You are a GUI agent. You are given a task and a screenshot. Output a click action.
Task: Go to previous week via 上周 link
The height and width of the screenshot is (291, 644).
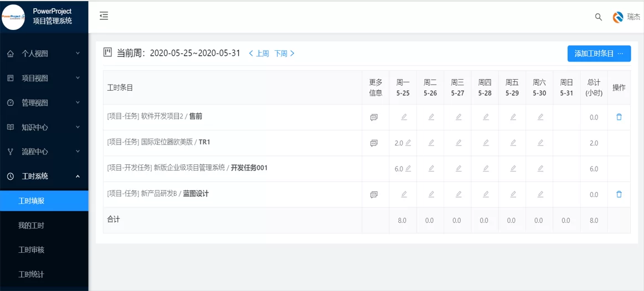pyautogui.click(x=259, y=54)
